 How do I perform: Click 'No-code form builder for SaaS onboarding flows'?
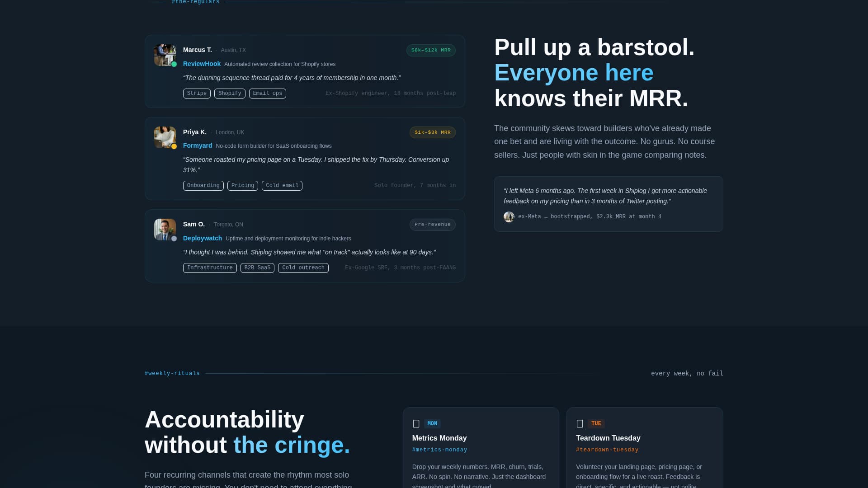[274, 146]
